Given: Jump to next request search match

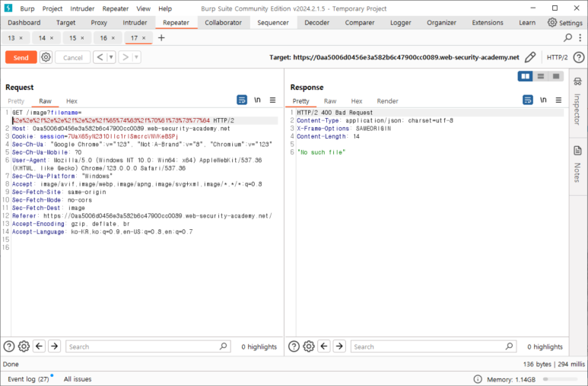Looking at the screenshot, I should 54,346.
